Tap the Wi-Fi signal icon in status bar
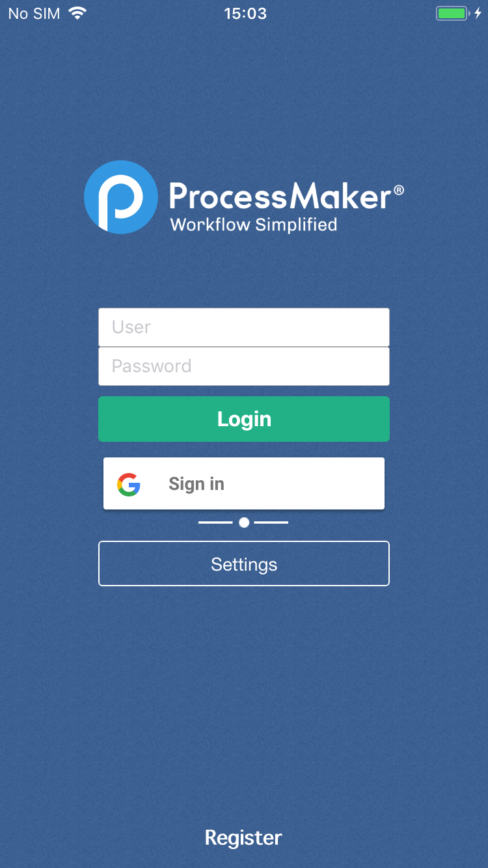The image size is (488, 868). tap(77, 13)
